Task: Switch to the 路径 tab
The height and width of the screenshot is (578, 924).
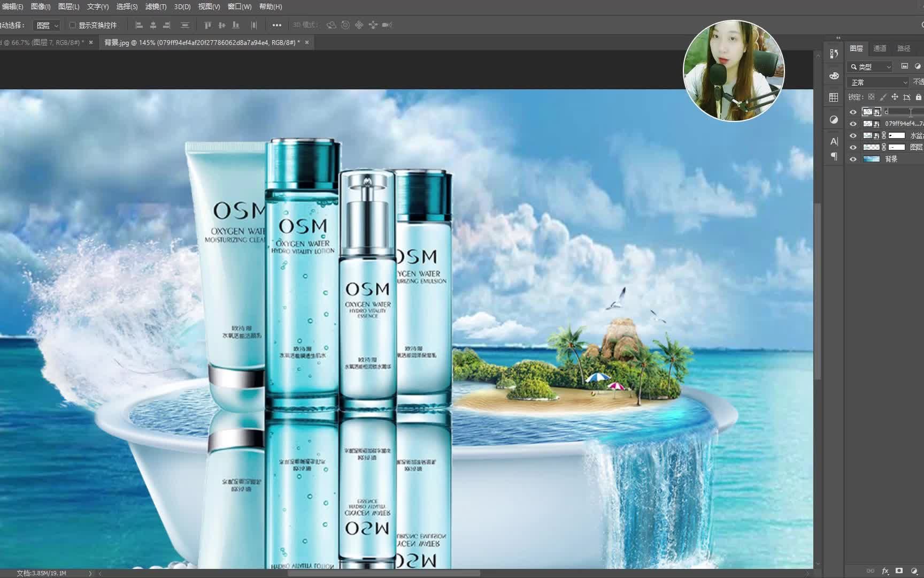Action: click(904, 48)
